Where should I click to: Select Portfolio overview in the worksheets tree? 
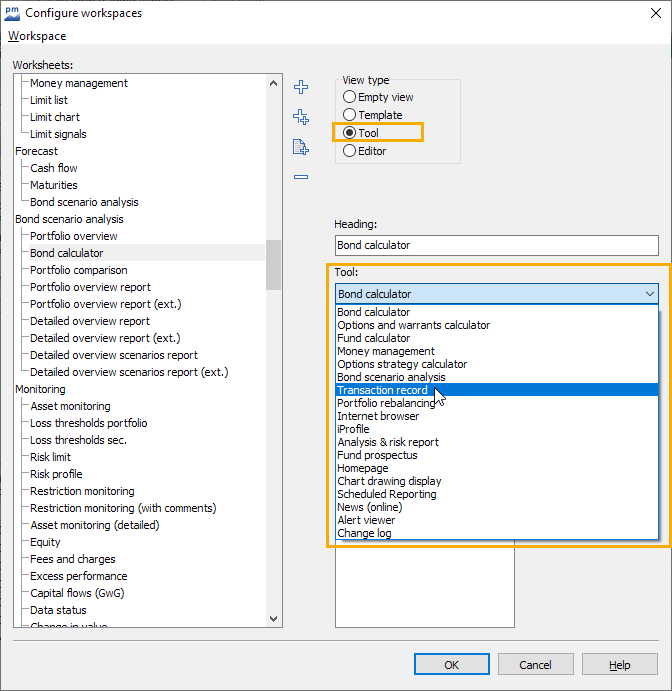(73, 236)
